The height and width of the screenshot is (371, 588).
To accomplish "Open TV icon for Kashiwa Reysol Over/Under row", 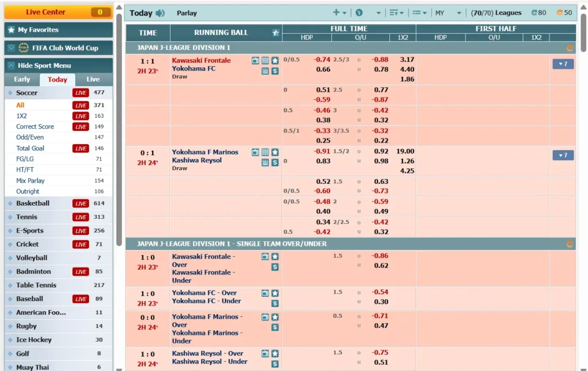I will (265, 353).
